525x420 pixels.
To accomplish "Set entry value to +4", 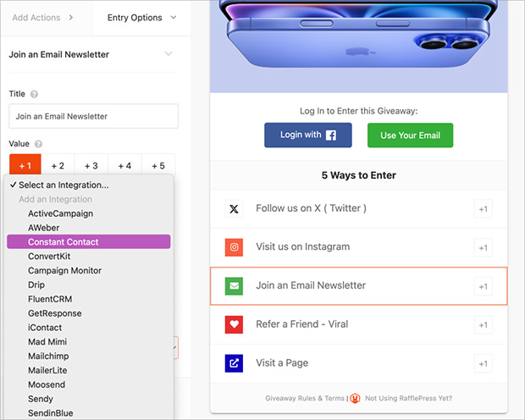I will 124,165.
